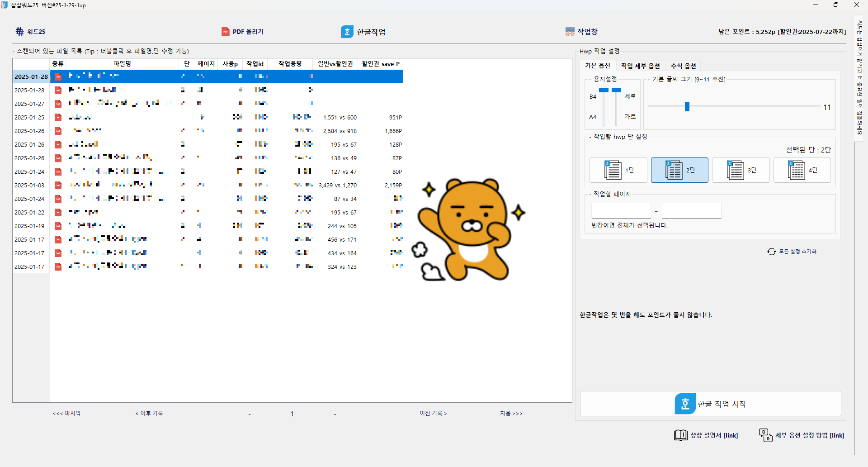The width and height of the screenshot is (868, 467).
Task: Click the B4/A4 paper size slider handle
Action: [604, 90]
